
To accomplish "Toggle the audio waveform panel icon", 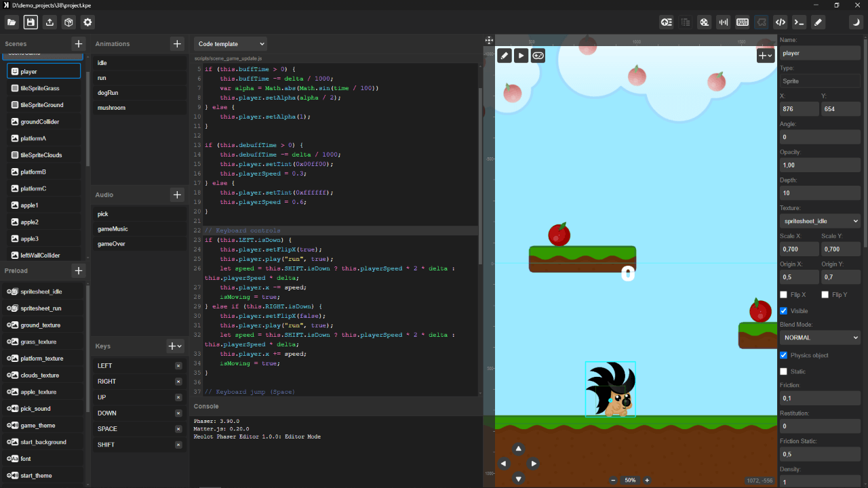I will [x=724, y=22].
